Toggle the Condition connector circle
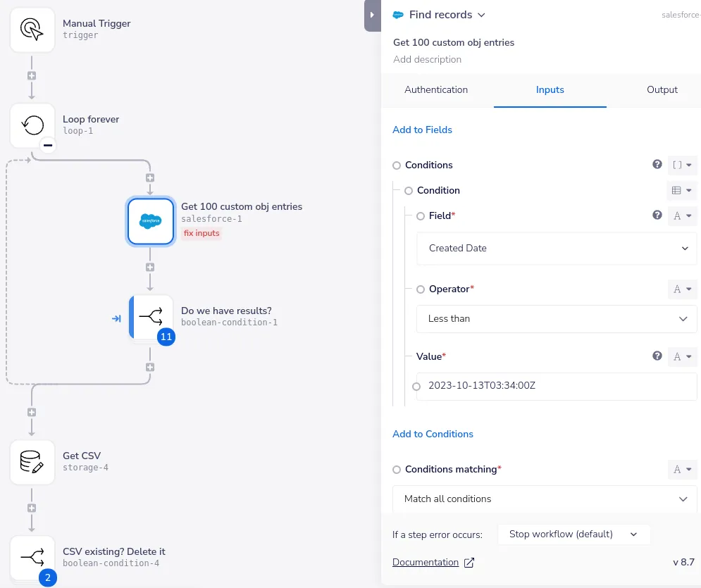 coord(409,192)
